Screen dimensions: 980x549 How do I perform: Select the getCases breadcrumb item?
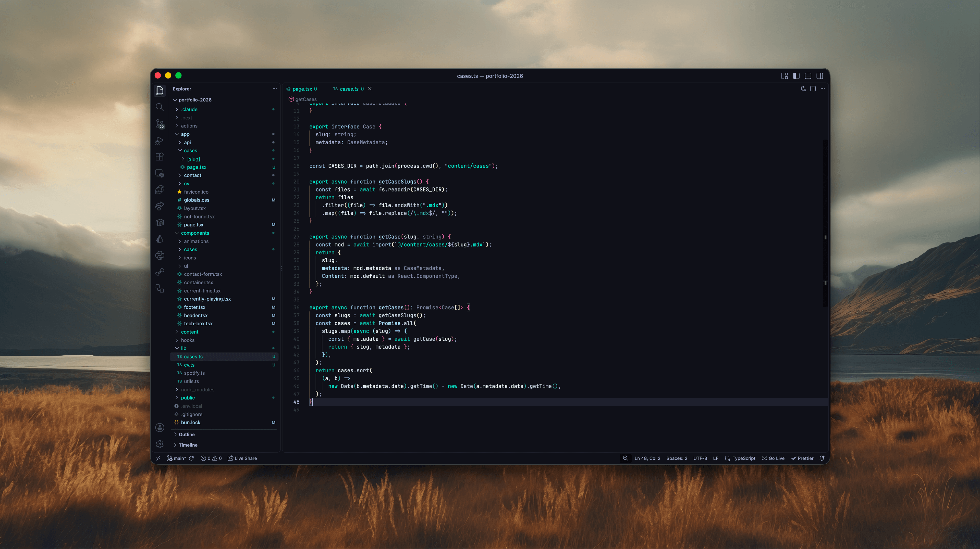click(x=305, y=99)
